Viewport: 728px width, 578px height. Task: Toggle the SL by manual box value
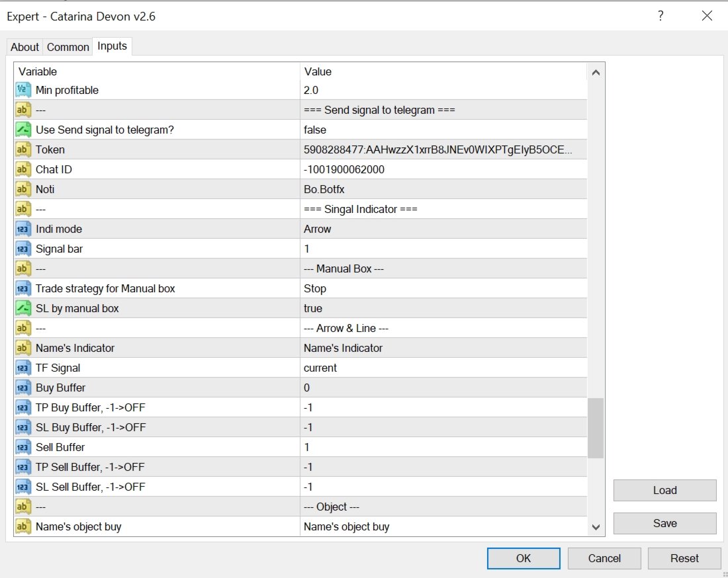(x=443, y=308)
